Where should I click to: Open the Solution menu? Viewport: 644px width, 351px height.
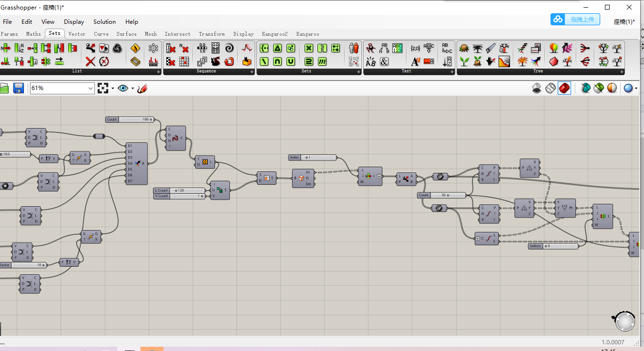pos(104,22)
